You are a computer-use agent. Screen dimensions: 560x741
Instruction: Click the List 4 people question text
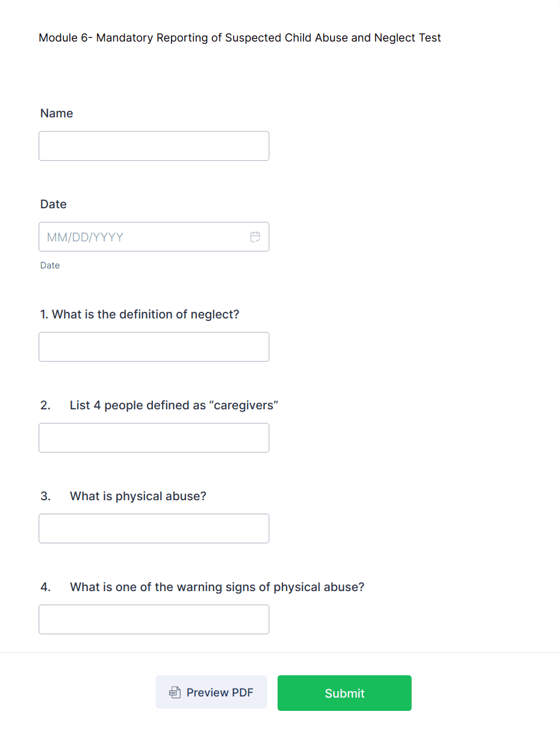click(174, 405)
